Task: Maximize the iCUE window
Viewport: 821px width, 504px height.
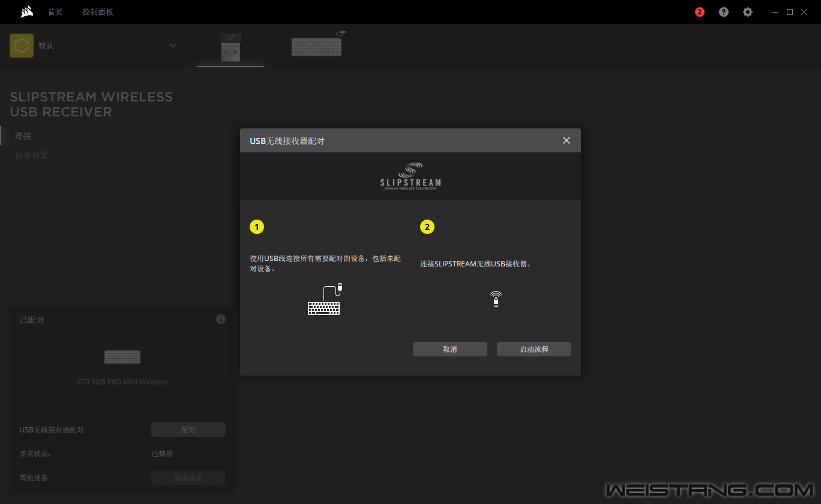Action: pos(790,12)
